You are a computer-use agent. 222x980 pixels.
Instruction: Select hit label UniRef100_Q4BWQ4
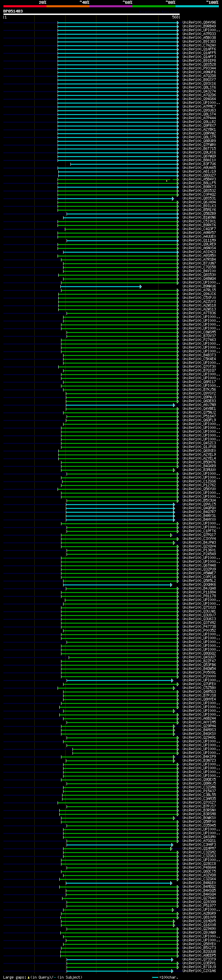tap(199, 278)
